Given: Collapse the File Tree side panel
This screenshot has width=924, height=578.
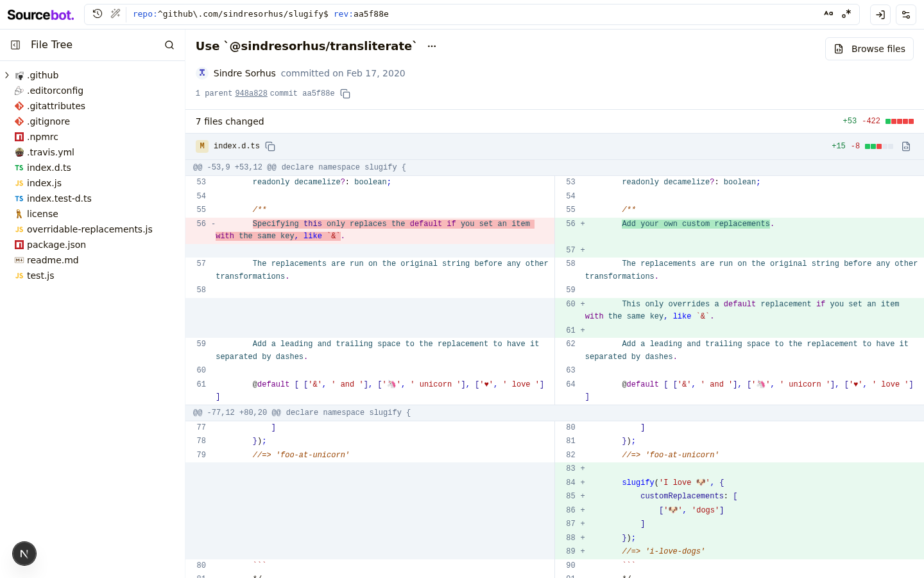Looking at the screenshot, I should click(x=15, y=45).
